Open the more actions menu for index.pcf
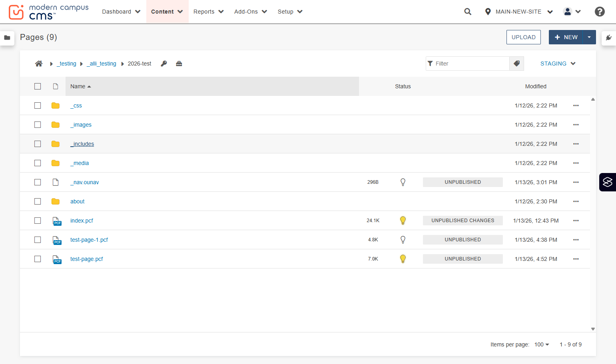Image resolution: width=616 pixels, height=364 pixels. [x=576, y=221]
